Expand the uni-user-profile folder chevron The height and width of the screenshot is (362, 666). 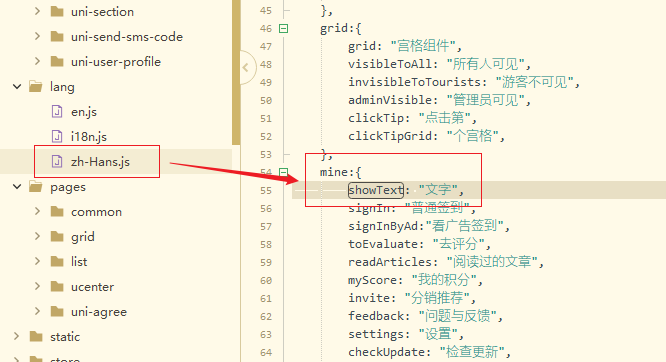click(37, 62)
